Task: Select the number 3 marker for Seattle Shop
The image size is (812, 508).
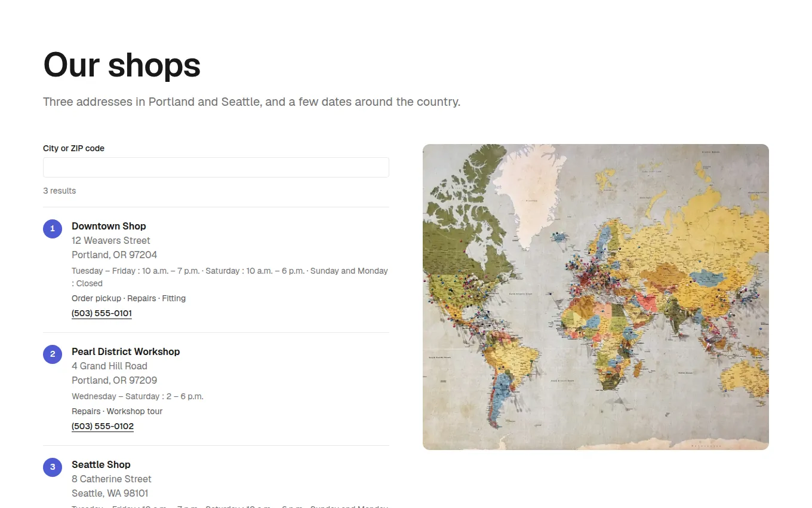Action: point(53,467)
